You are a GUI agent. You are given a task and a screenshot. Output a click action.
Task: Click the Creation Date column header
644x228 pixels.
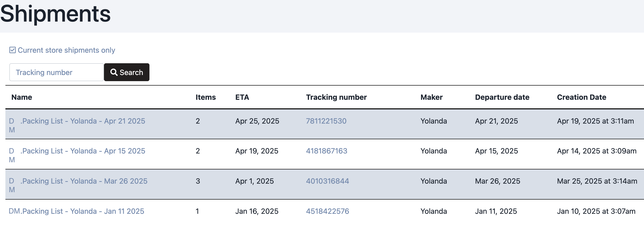pyautogui.click(x=581, y=97)
